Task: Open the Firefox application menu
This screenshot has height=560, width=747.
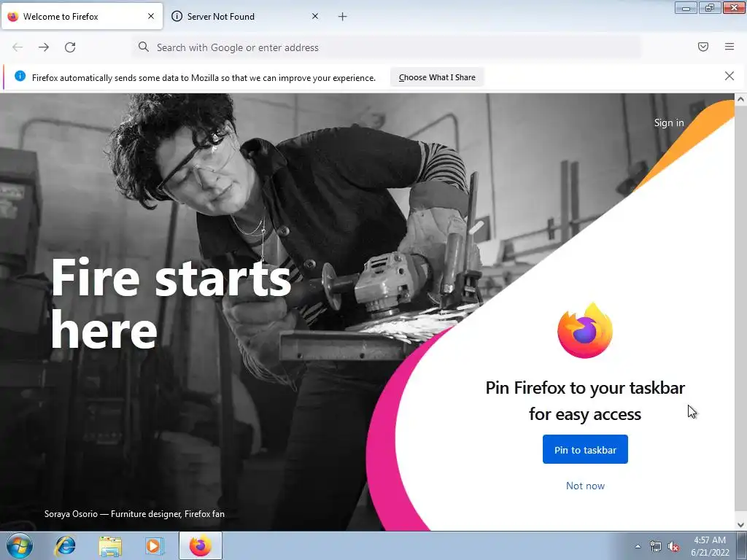Action: click(x=729, y=47)
